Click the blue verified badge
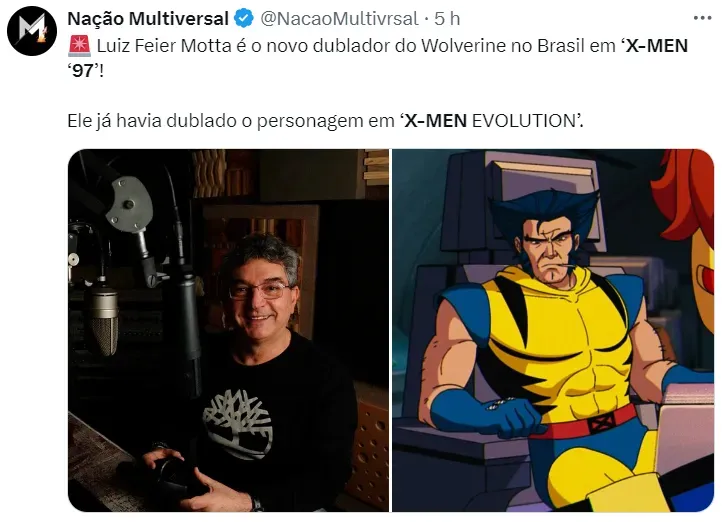Screen dimensions: 726x522 click(244, 19)
